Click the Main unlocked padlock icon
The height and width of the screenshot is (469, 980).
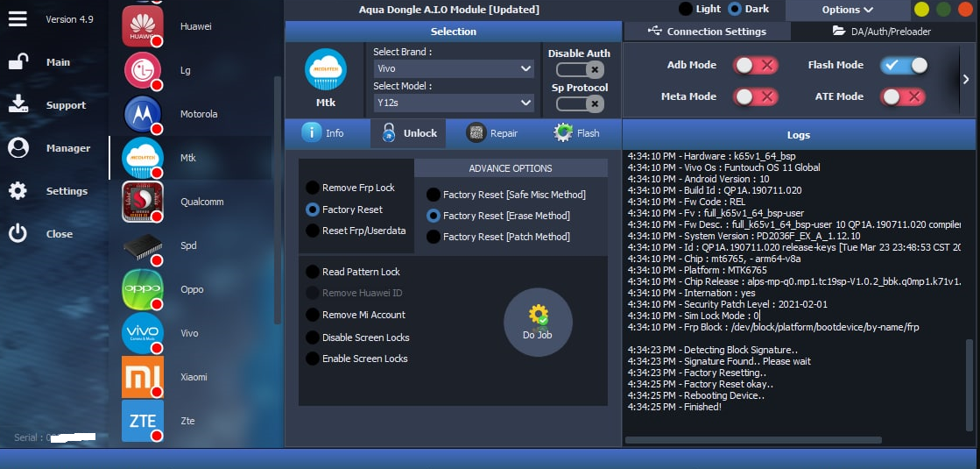point(18,62)
